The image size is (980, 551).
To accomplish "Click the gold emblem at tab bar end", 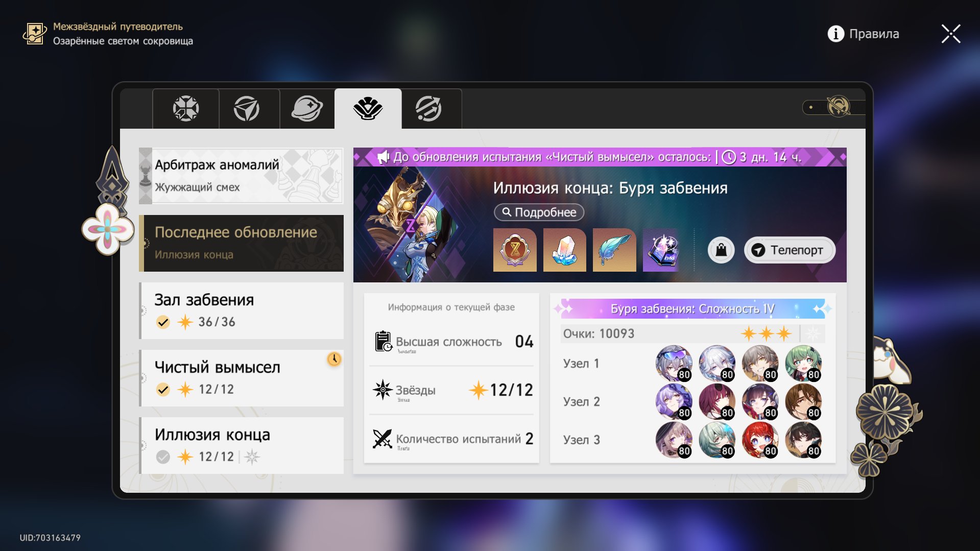I will pos(839,107).
